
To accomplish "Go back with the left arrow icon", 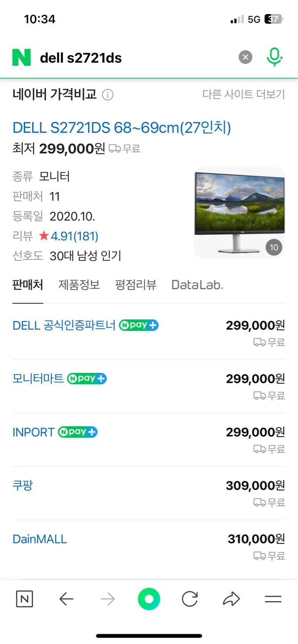I will pyautogui.click(x=66, y=599).
